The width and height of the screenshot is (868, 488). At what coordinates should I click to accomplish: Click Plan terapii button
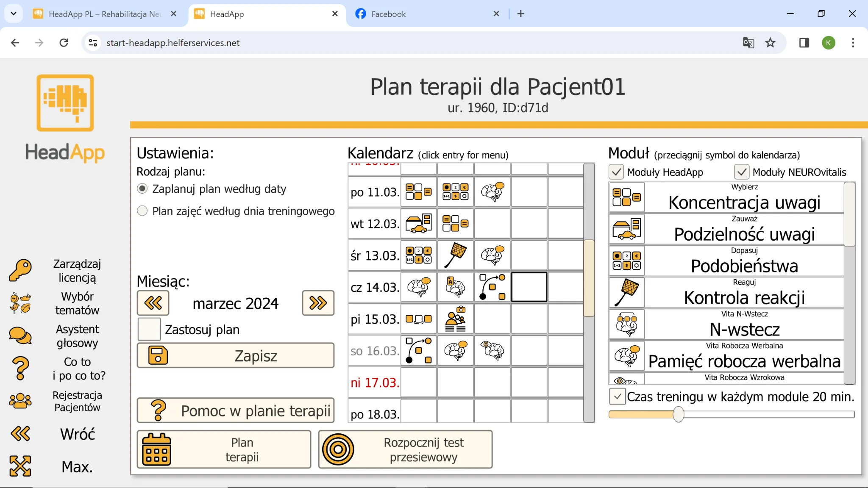point(224,449)
